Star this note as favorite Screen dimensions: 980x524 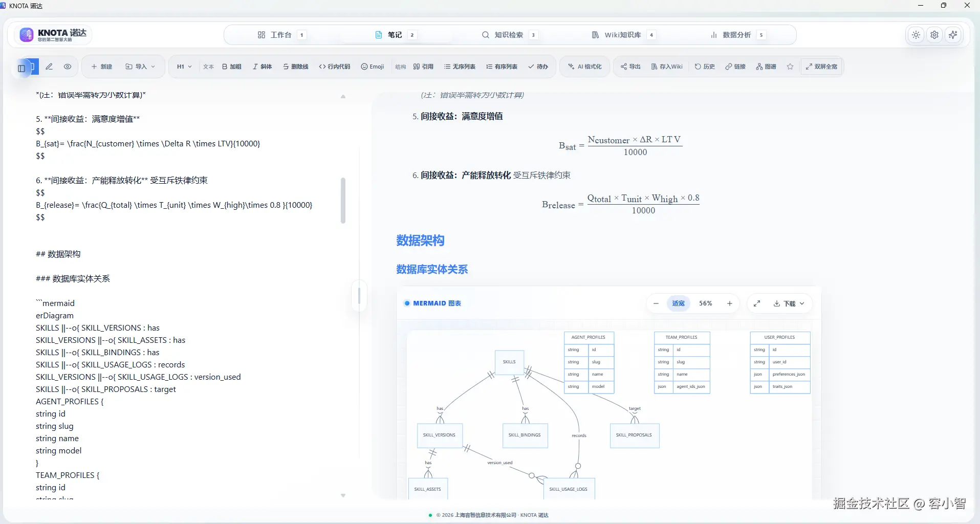pos(790,67)
